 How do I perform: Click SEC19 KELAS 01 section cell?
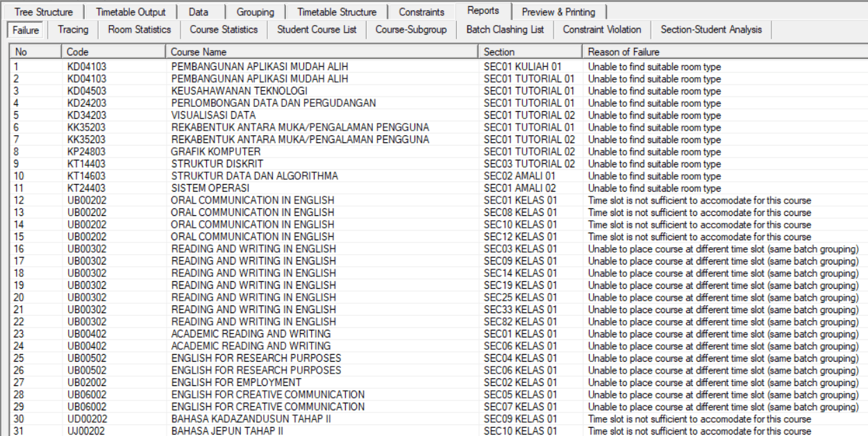[x=520, y=285]
